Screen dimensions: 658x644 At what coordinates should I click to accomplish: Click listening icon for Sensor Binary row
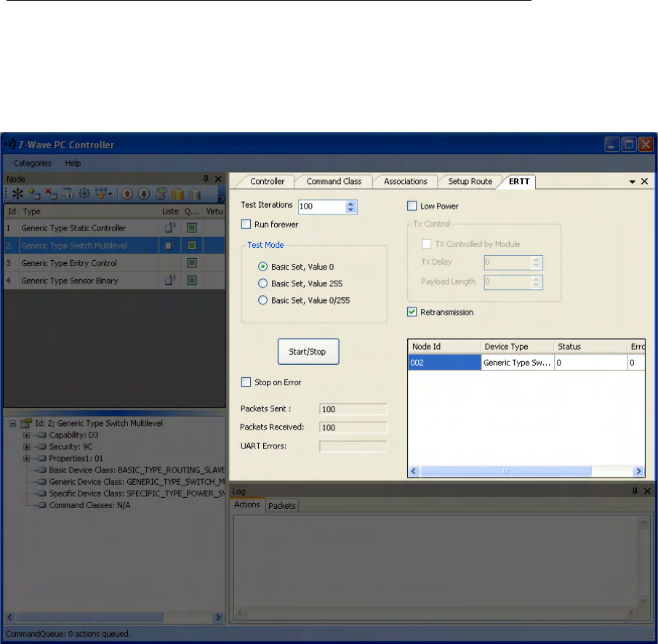pyautogui.click(x=170, y=281)
